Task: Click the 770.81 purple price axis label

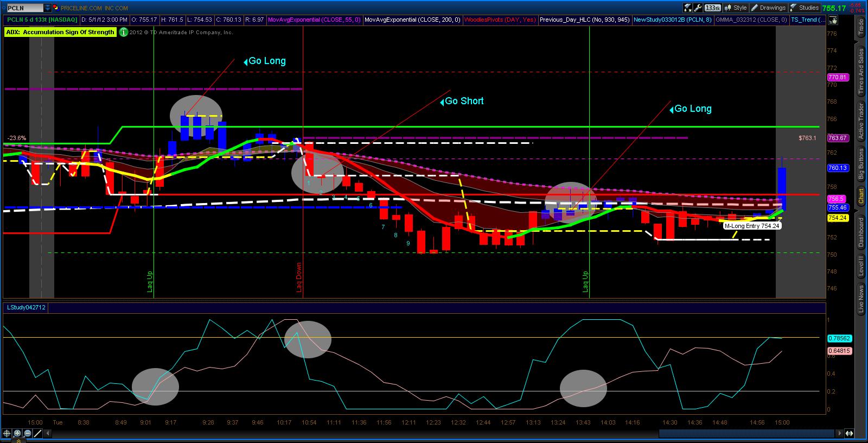Action: coord(837,78)
